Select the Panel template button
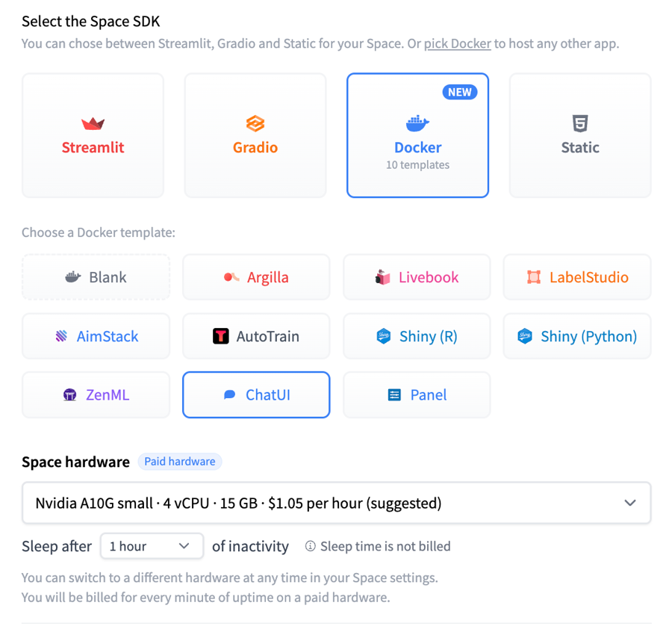Screen dimensions: 672x629 coord(417,395)
